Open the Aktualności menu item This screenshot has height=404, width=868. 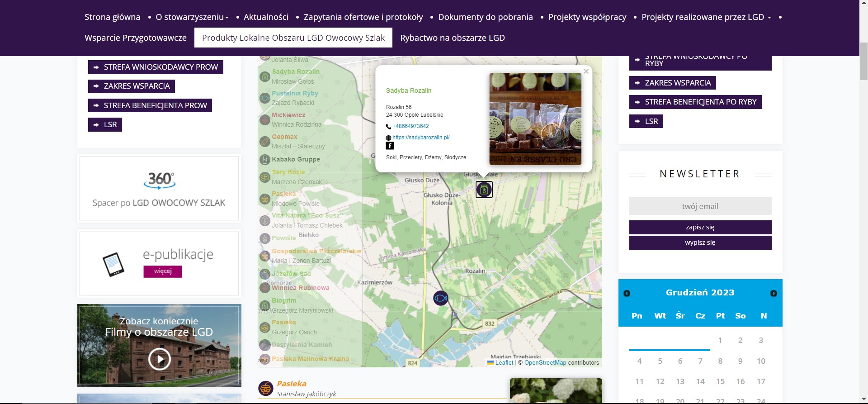[266, 17]
